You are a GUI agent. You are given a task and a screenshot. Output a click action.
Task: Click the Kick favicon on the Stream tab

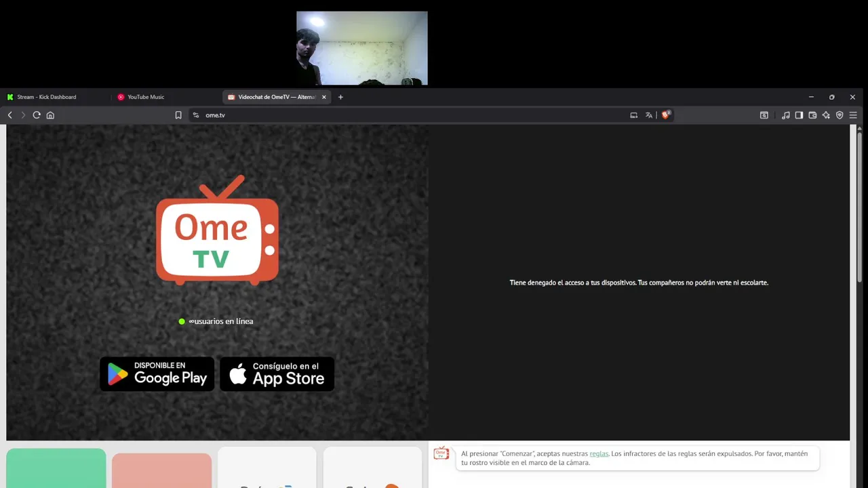pos(10,97)
